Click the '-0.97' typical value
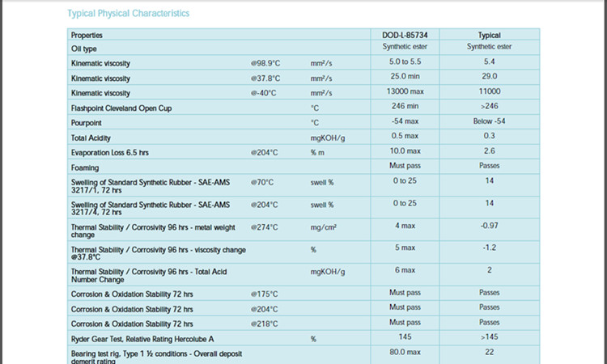Image resolution: width=607 pixels, height=364 pixels. (x=490, y=226)
